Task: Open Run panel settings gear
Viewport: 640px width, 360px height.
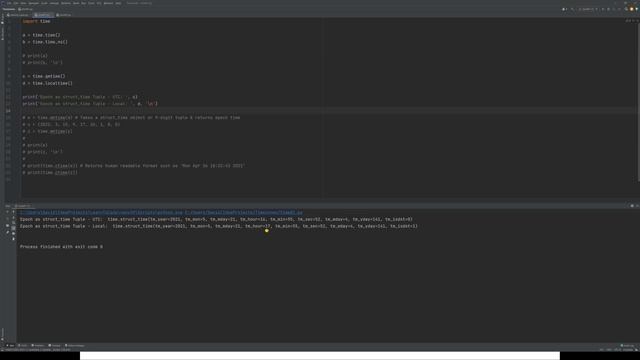Action: tap(632, 206)
